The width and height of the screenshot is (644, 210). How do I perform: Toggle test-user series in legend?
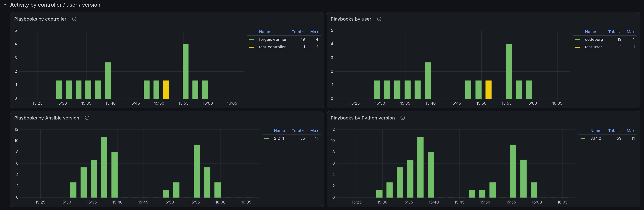[593, 47]
